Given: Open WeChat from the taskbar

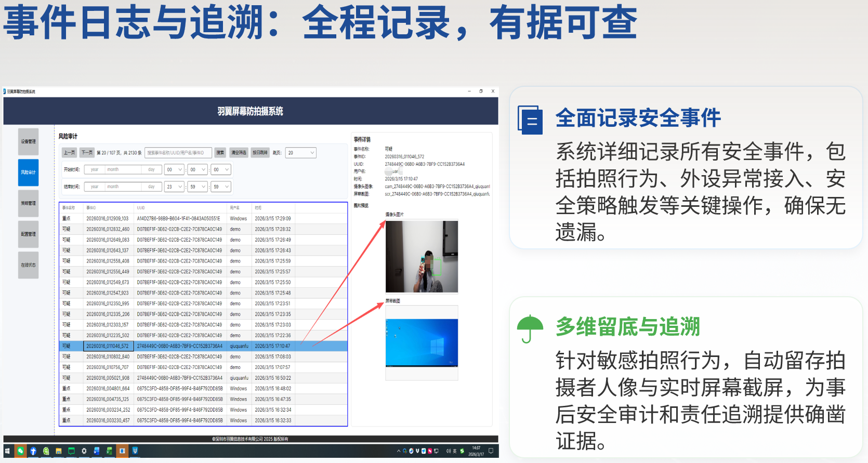Looking at the screenshot, I should pyautogui.click(x=20, y=451).
